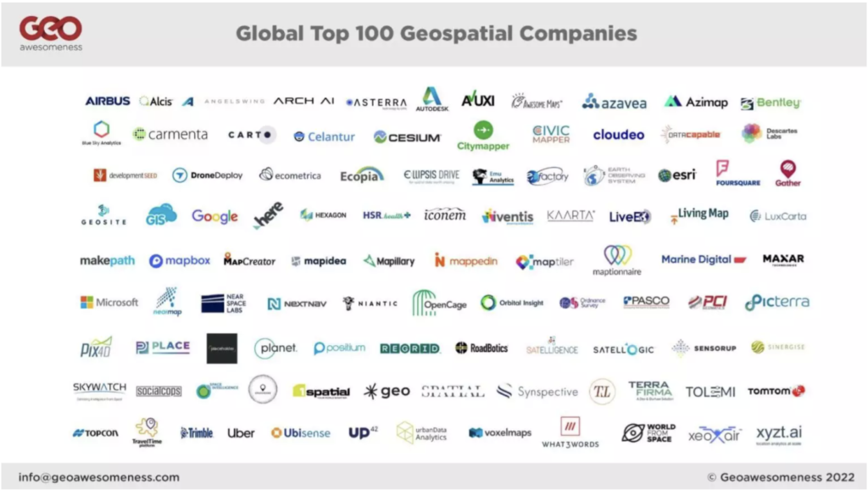Click the Tolemi logo

pyautogui.click(x=710, y=392)
